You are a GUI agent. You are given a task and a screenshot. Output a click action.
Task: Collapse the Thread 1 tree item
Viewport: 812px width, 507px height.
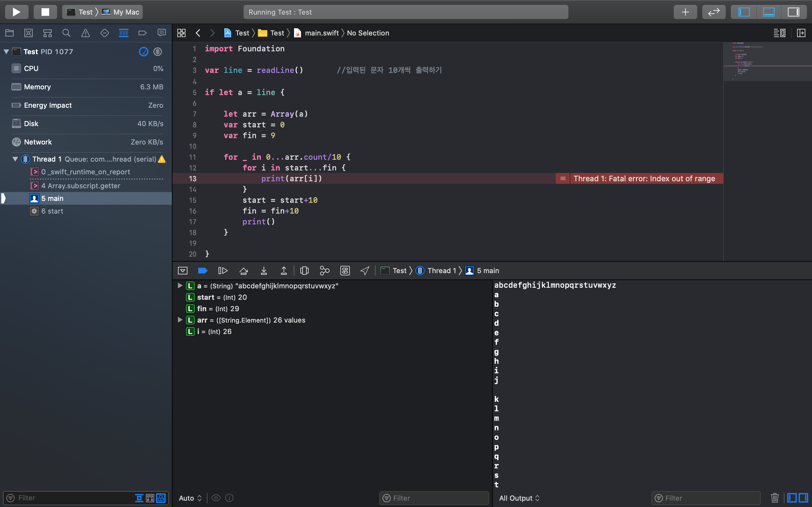click(15, 159)
